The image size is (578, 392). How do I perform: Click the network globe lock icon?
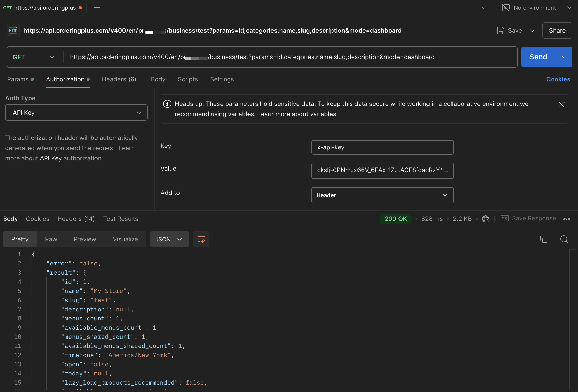click(486, 219)
